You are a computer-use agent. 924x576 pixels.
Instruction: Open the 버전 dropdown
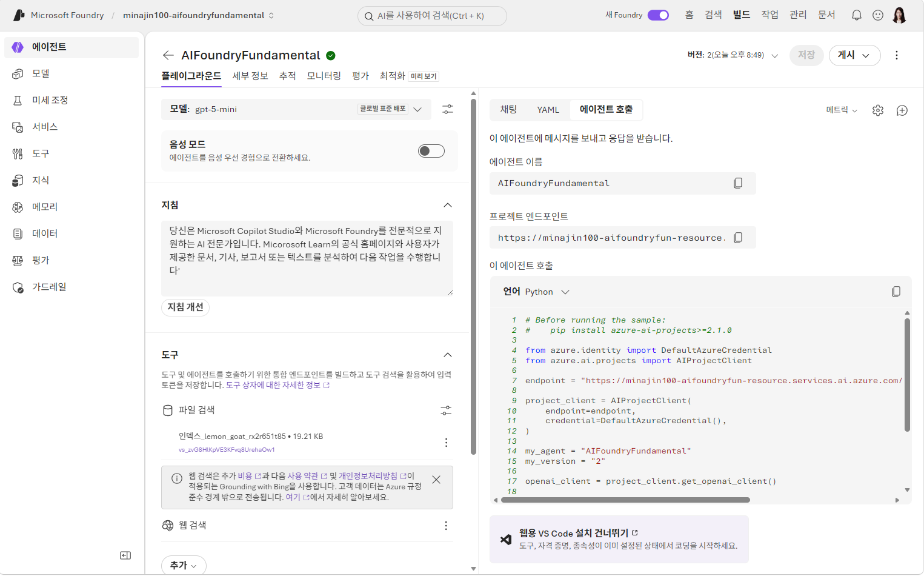pyautogui.click(x=733, y=55)
